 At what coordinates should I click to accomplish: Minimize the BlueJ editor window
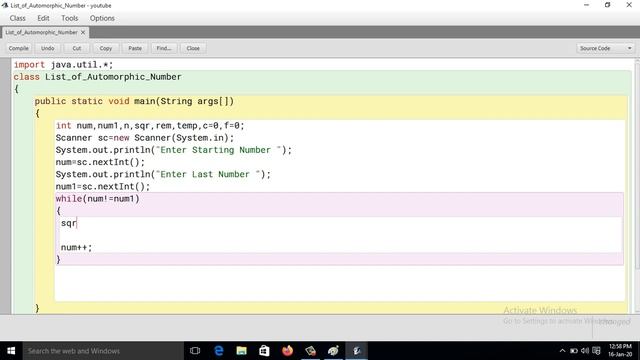pyautogui.click(x=587, y=5)
